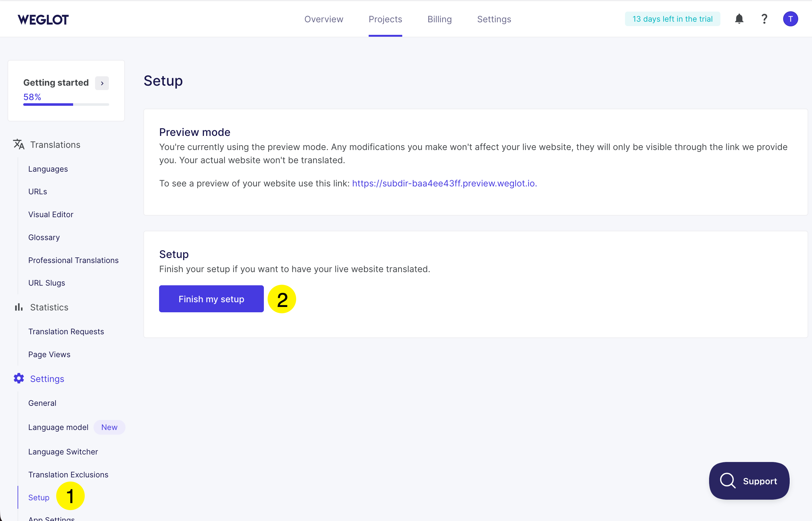The height and width of the screenshot is (521, 812).
Task: Click the Settings gear icon in sidebar
Action: (19, 379)
